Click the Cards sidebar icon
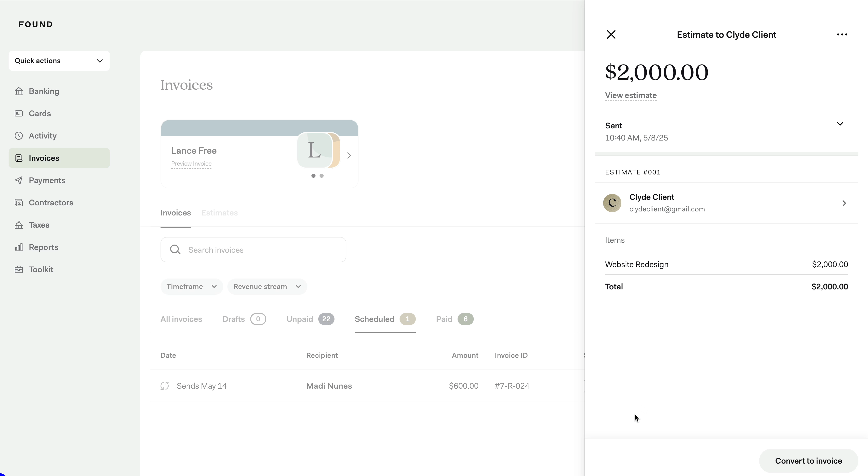Viewport: 868px width, 476px height. [x=19, y=113]
